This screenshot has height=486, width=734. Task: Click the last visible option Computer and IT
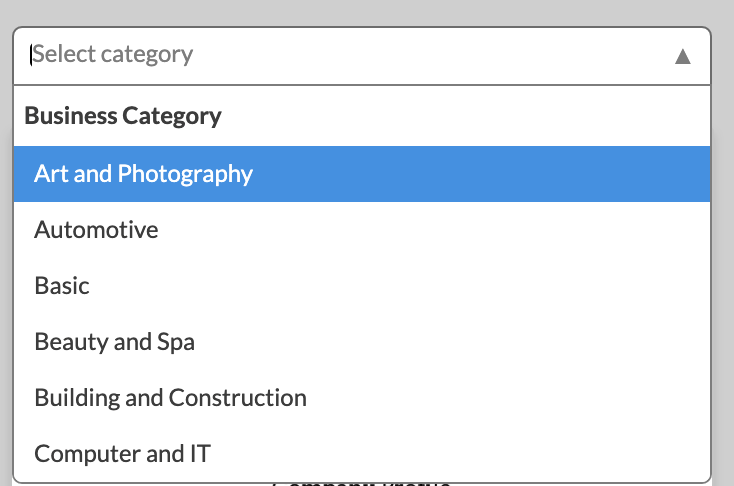pyautogui.click(x=122, y=454)
